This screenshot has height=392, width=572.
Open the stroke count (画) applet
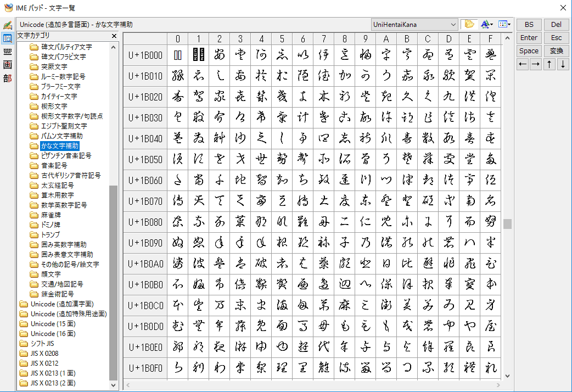pos(7,65)
